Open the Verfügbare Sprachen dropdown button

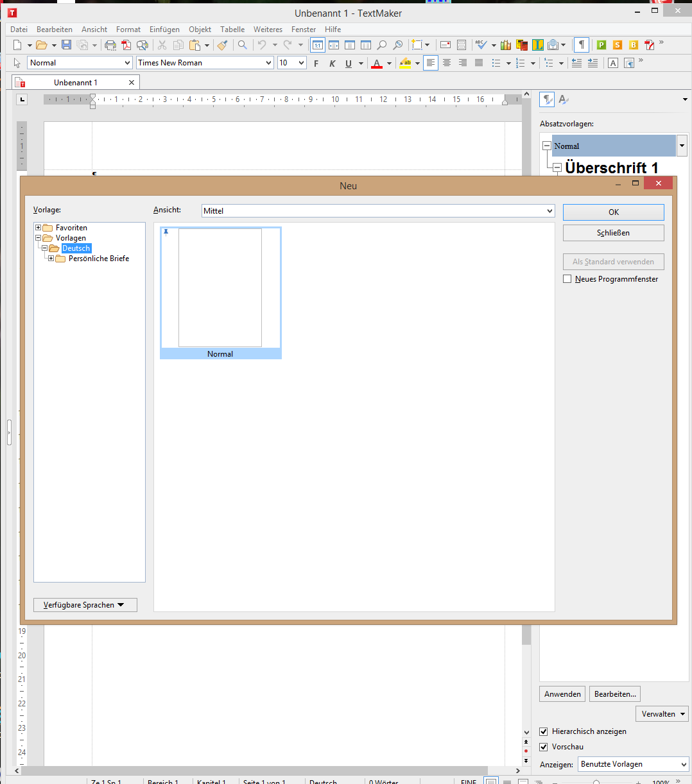pyautogui.click(x=85, y=605)
